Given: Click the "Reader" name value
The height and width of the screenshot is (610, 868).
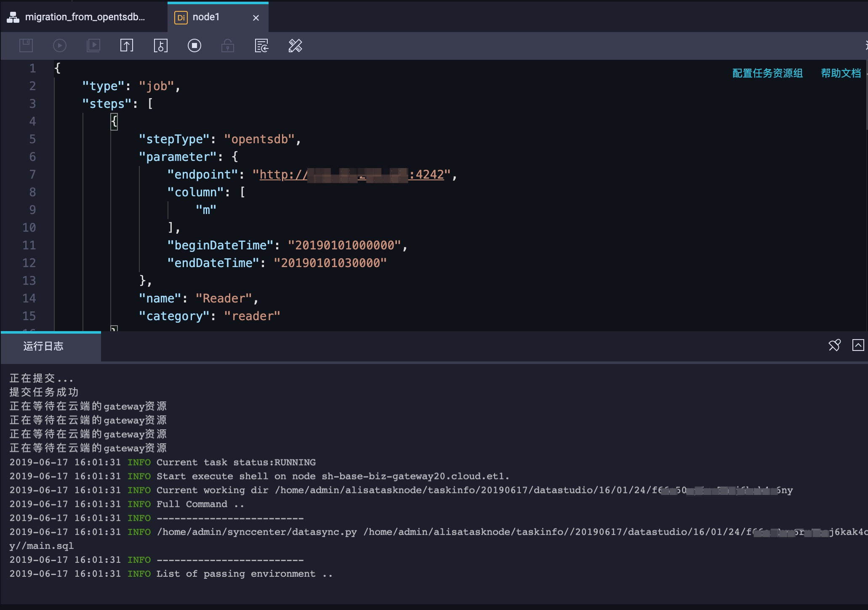Looking at the screenshot, I should click(x=224, y=298).
